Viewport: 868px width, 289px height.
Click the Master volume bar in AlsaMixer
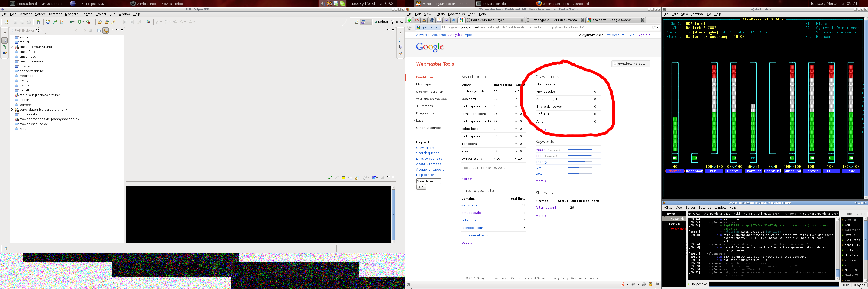pyautogui.click(x=675, y=108)
